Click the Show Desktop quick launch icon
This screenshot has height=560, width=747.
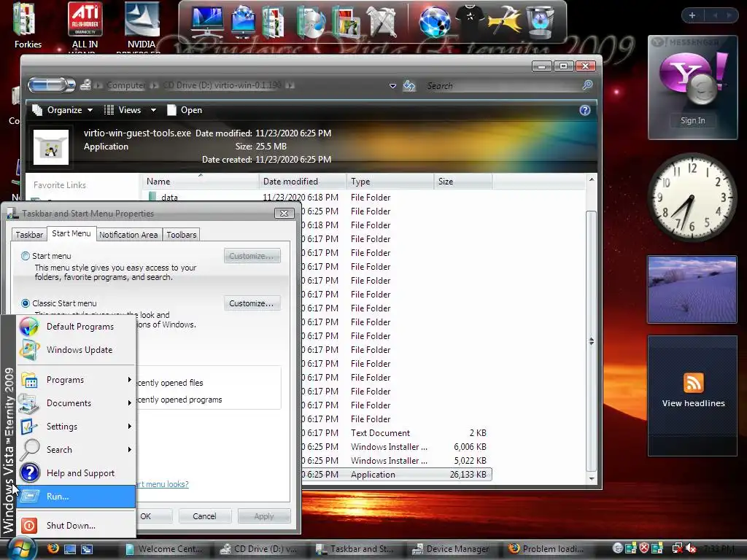70,549
